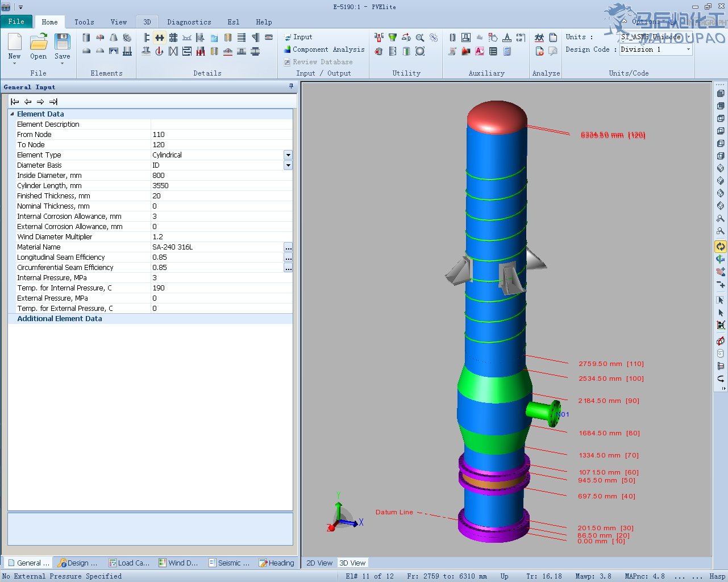Expand right toolbar overflow arrow
This screenshot has width=728, height=582.
tap(723, 389)
